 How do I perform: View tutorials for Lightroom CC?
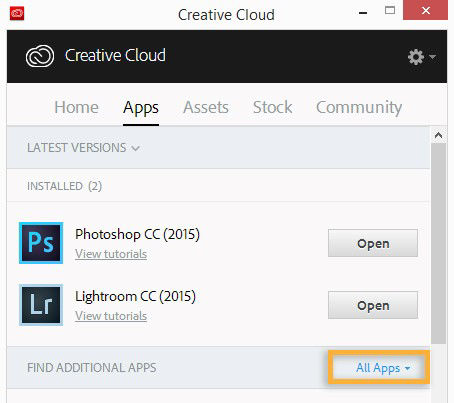coord(111,316)
